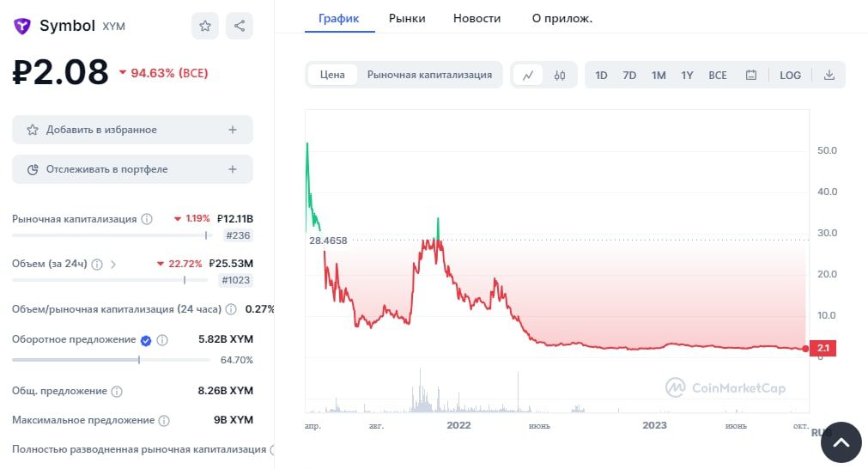Select the 7D time range
This screenshot has height=469, width=868.
pyautogui.click(x=629, y=75)
